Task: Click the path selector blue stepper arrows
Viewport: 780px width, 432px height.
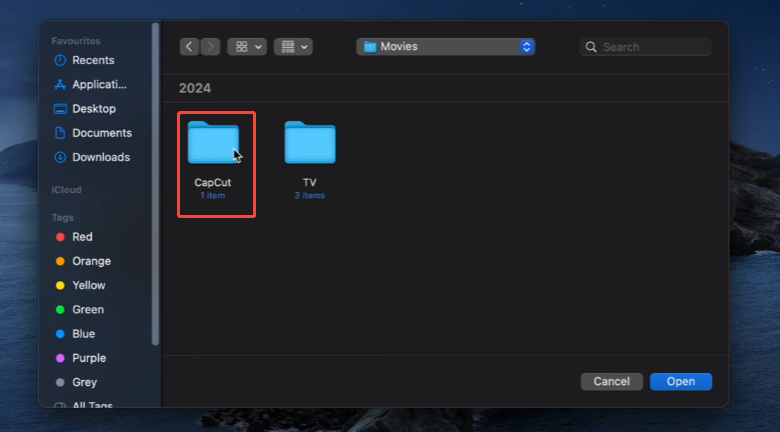Action: pos(527,47)
